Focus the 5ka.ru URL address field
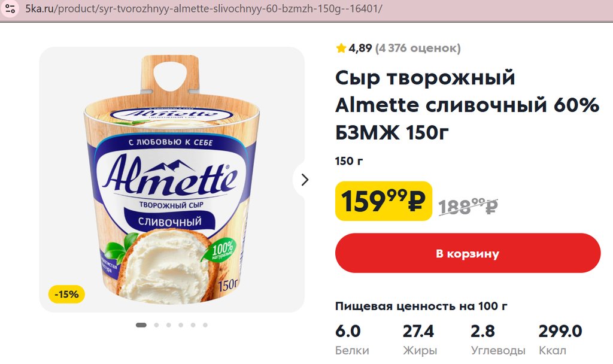 click(204, 10)
